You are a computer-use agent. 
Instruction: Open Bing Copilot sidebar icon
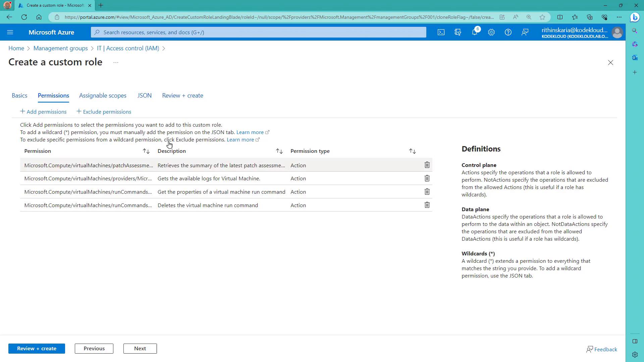pos(635,17)
